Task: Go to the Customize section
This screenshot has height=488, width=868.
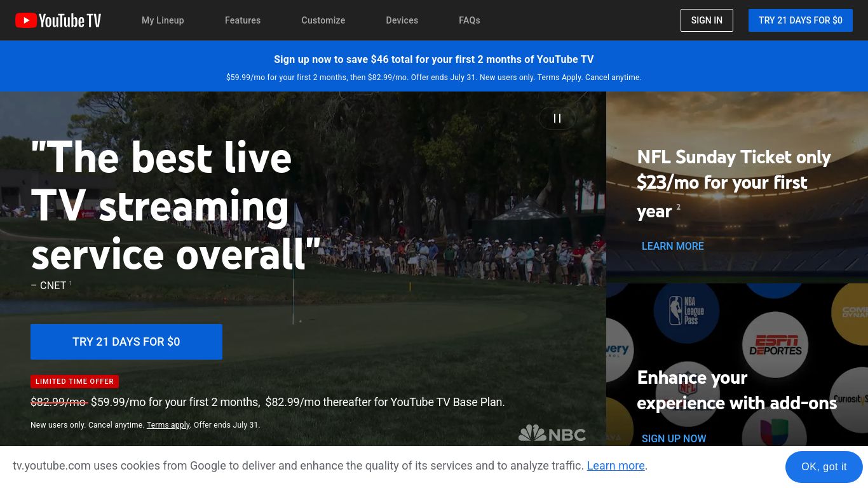Action: [x=323, y=20]
